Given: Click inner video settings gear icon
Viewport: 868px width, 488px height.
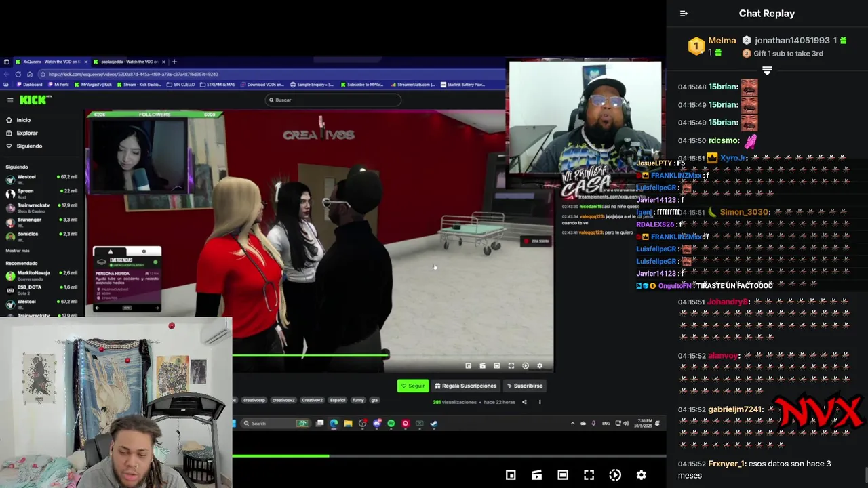Looking at the screenshot, I should tap(540, 366).
